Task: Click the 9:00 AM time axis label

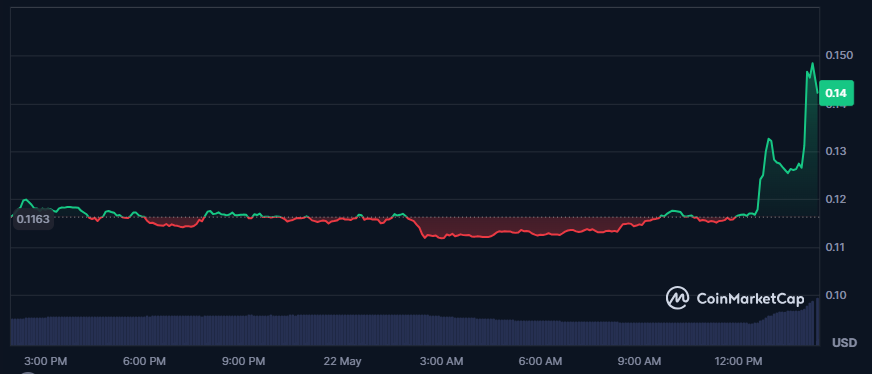Action: [641, 361]
